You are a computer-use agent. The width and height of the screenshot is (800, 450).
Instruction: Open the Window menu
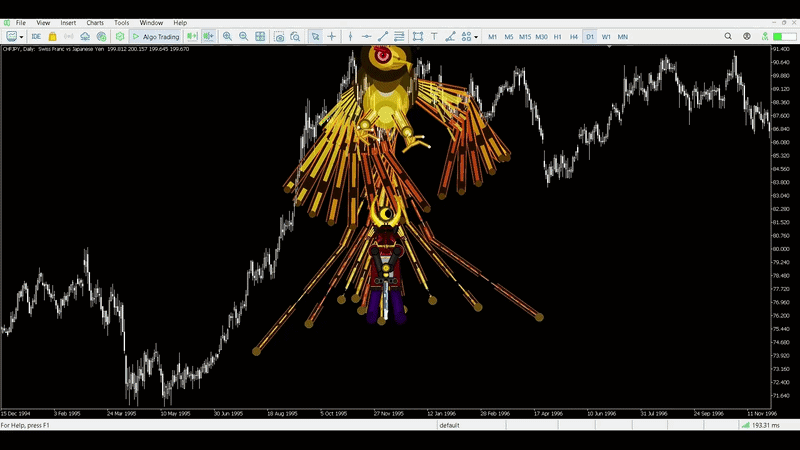click(x=151, y=23)
